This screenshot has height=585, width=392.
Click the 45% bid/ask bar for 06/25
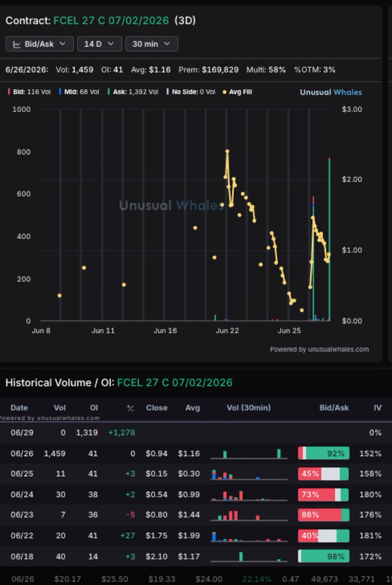tap(324, 474)
